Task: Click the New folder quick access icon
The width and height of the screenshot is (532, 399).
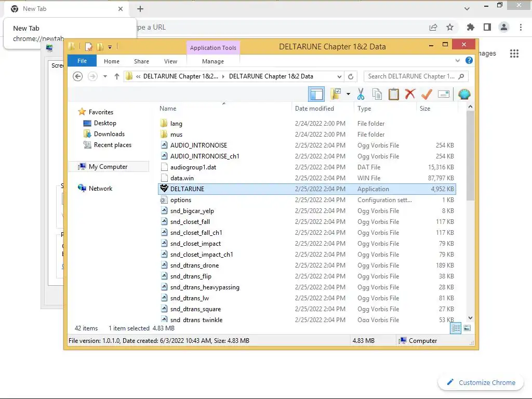Action: click(x=100, y=47)
